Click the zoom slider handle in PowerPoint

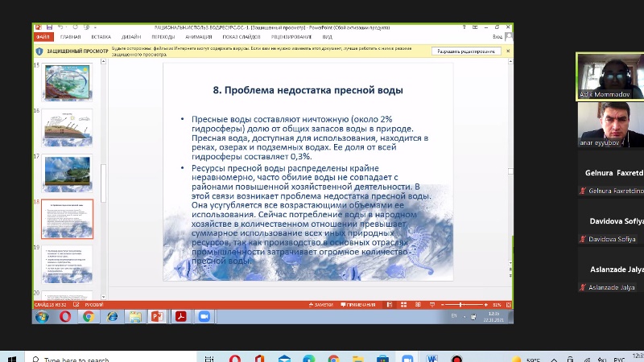click(x=460, y=305)
